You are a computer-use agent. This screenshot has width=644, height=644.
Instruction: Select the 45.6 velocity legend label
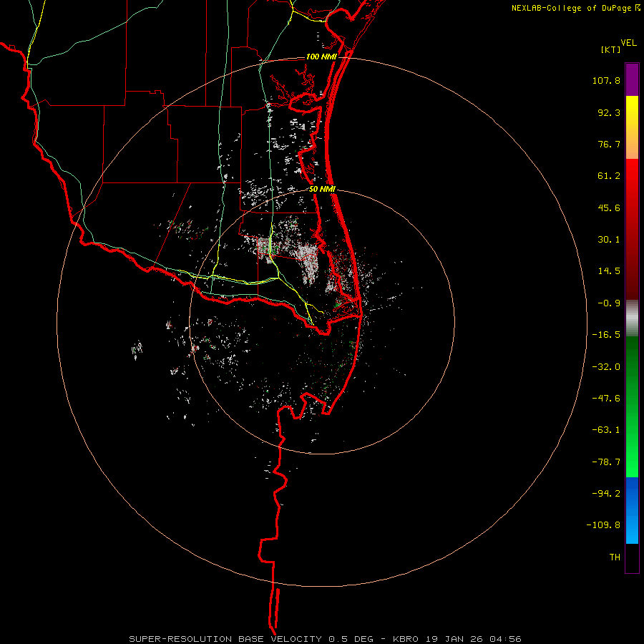609,208
